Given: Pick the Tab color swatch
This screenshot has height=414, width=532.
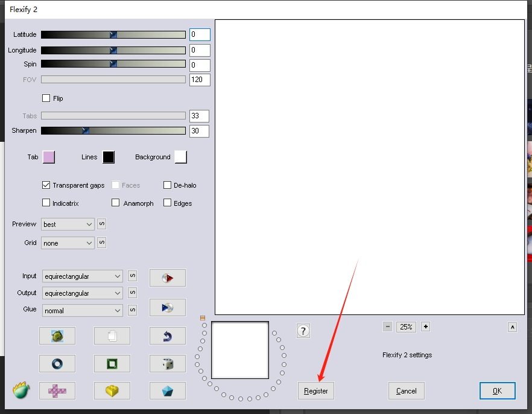Looking at the screenshot, I should click(49, 157).
